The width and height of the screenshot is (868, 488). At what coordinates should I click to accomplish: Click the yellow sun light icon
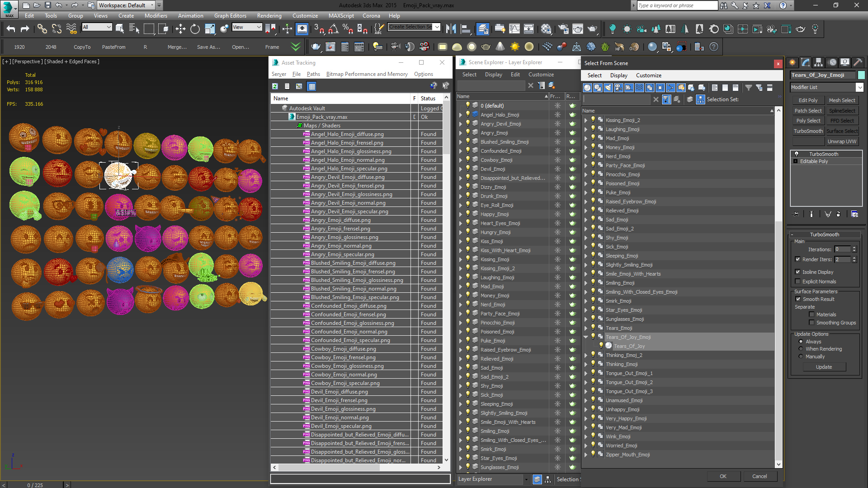click(515, 47)
